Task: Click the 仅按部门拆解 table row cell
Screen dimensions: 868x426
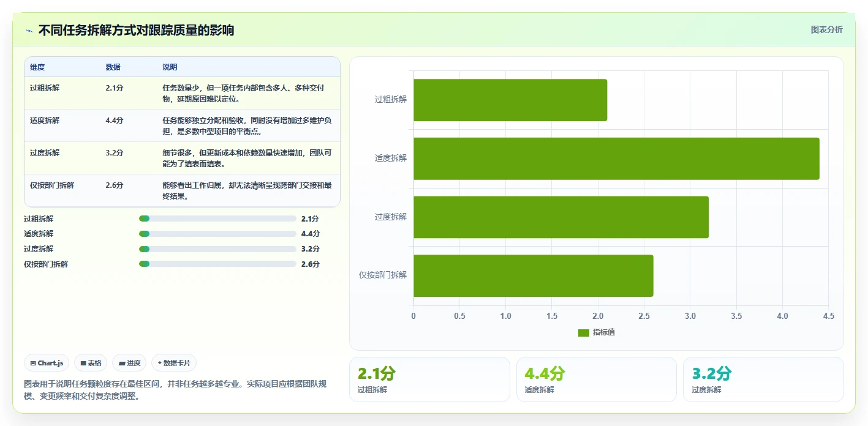Action: click(52, 185)
